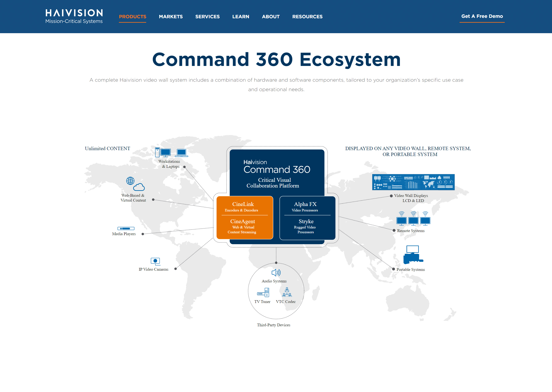This screenshot has width=552, height=392.
Task: Click the 'Web-Based & Virtual Content' label
Action: click(133, 198)
